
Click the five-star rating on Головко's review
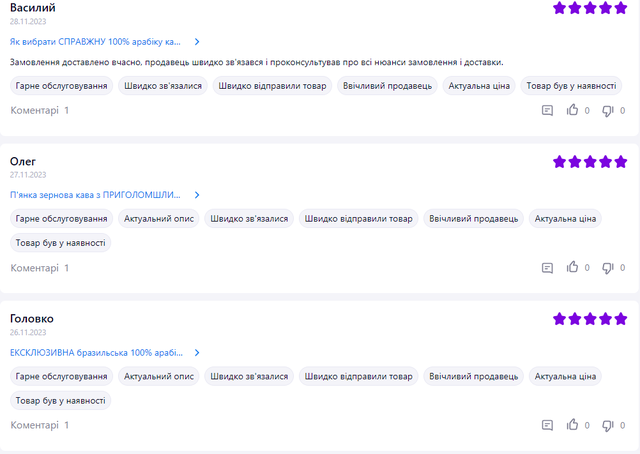coord(590,319)
